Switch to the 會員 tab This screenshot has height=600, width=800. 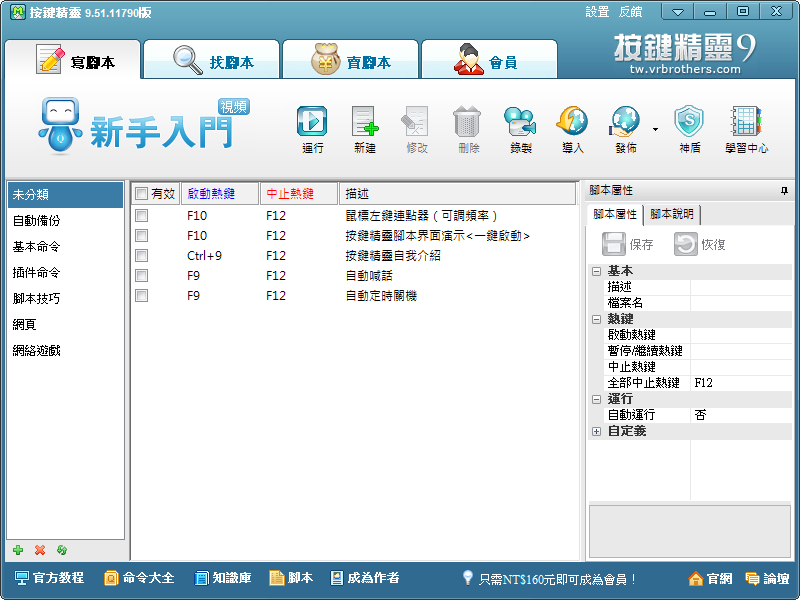point(489,60)
